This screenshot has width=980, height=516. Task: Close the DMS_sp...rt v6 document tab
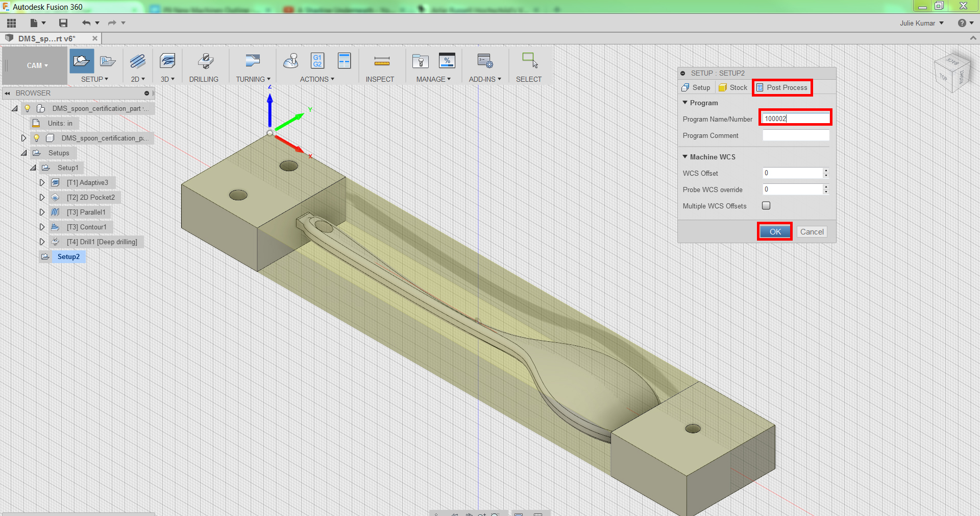[x=95, y=38]
